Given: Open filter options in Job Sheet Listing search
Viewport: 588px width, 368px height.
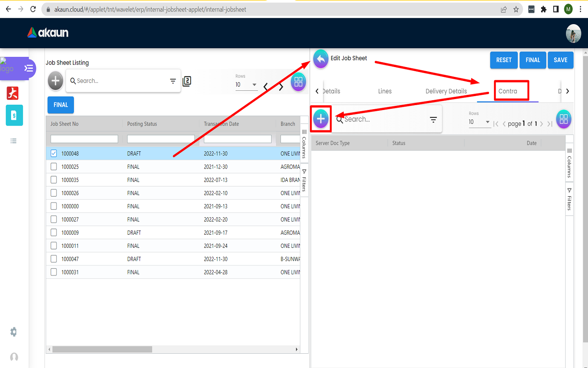Looking at the screenshot, I should 173,81.
